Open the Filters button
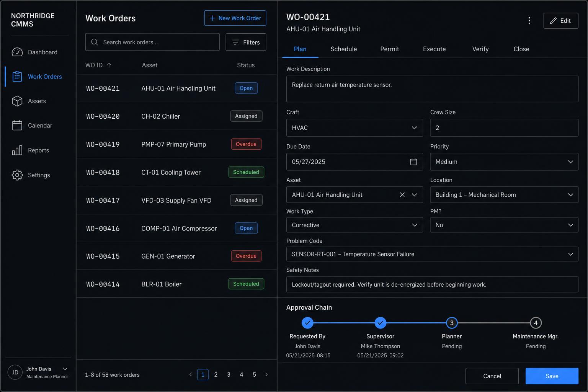This screenshot has height=392, width=588. tap(246, 42)
